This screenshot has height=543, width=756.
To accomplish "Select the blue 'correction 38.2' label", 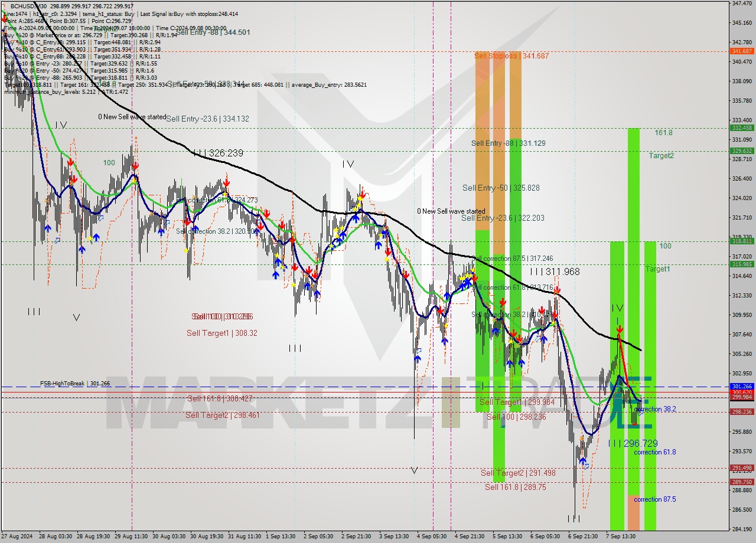I will (655, 409).
